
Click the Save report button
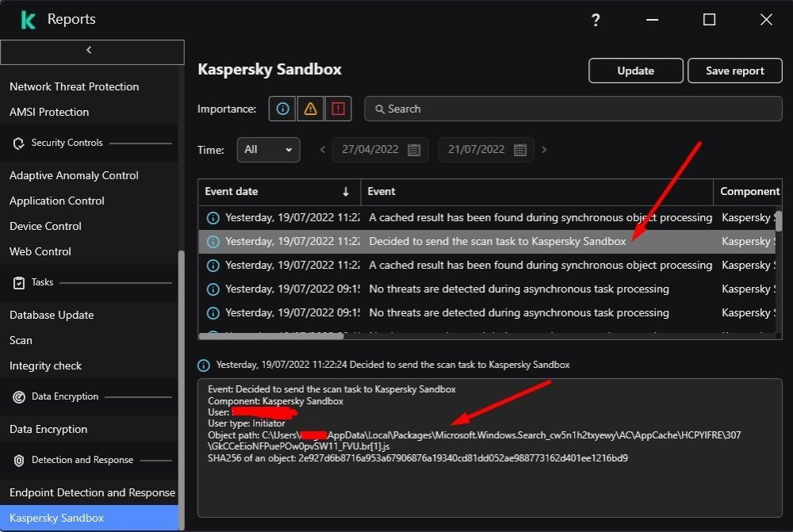tap(734, 71)
